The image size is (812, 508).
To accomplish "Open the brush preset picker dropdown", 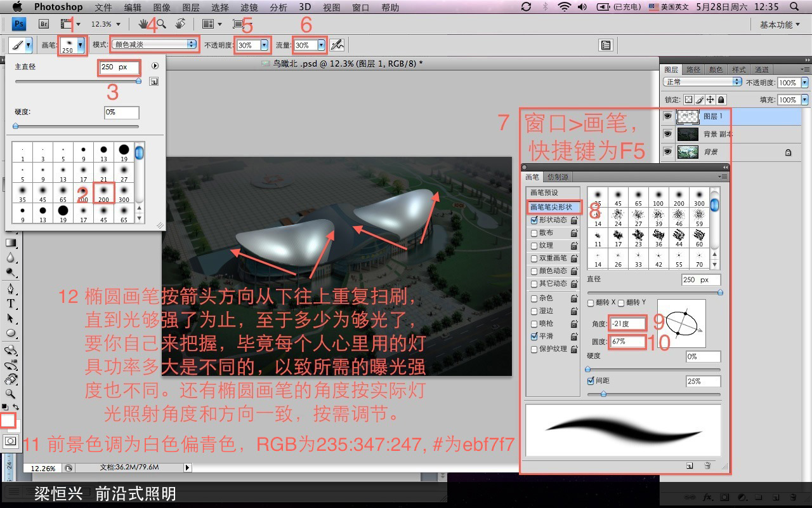I will [x=80, y=45].
